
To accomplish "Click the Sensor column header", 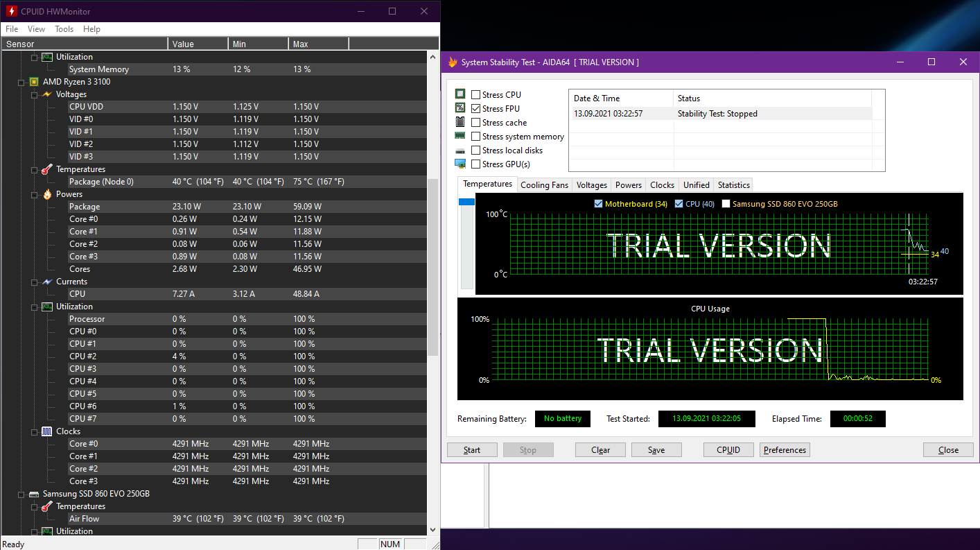I will 84,44.
